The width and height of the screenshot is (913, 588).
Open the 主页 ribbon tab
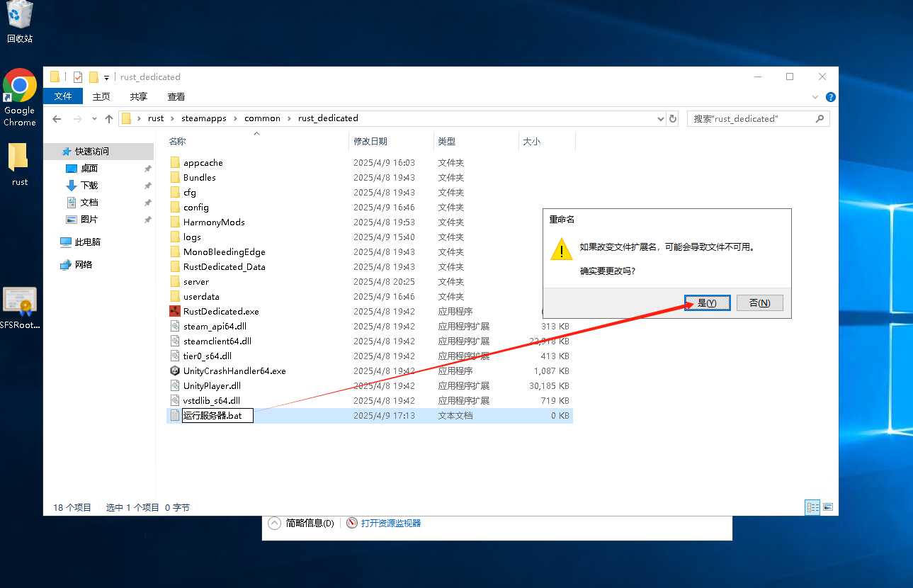pyautogui.click(x=101, y=96)
